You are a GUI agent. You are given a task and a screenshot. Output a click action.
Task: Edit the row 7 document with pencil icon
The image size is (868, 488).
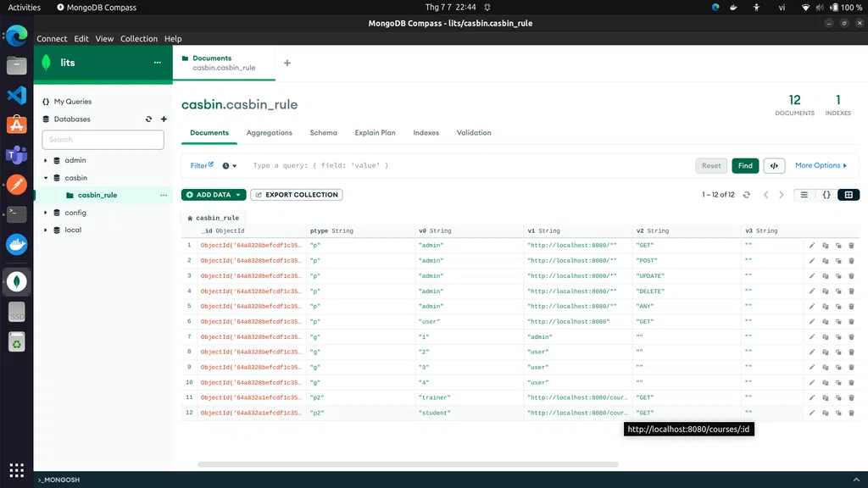pyautogui.click(x=811, y=337)
